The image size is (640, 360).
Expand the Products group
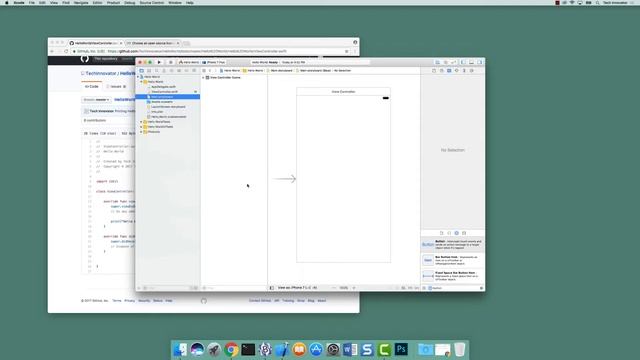[142, 132]
